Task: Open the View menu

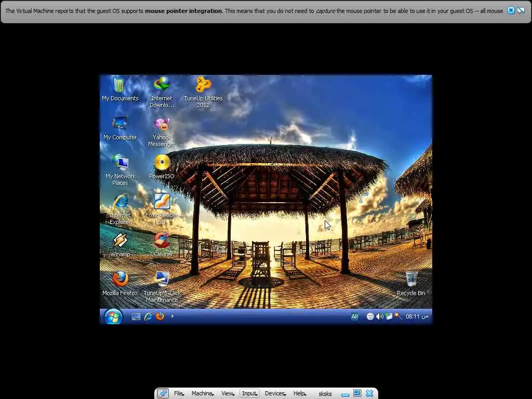Action: click(x=228, y=394)
